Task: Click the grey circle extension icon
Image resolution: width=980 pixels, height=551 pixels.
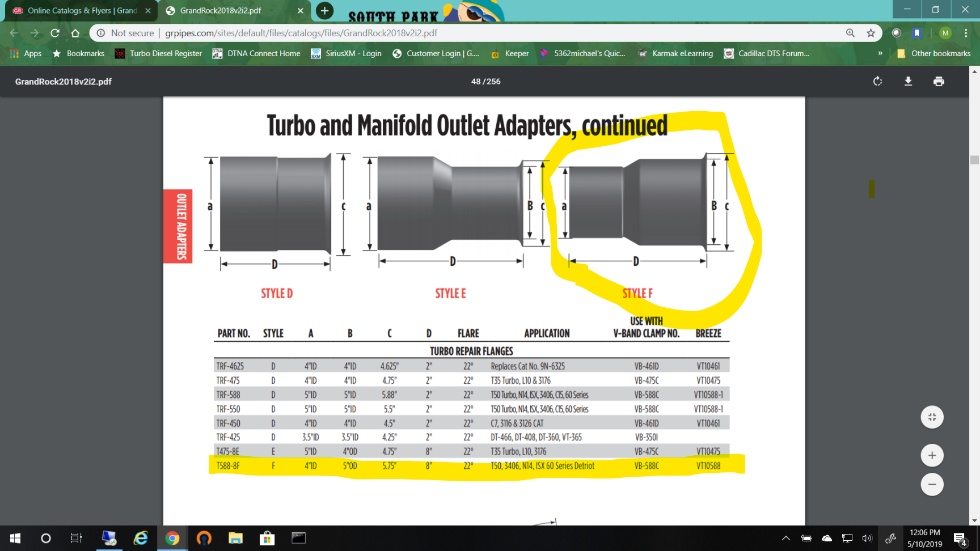Action: pyautogui.click(x=896, y=33)
